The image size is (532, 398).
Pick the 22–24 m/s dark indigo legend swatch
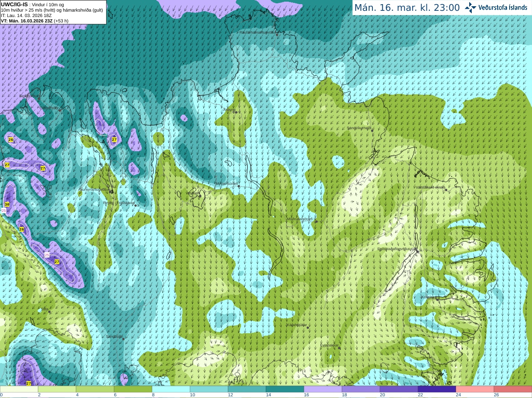click(x=437, y=389)
